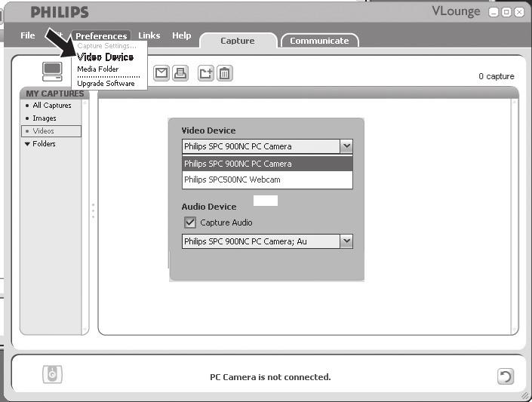Click the webcam icon in bottom status panel
532x402 pixels.
(52, 375)
